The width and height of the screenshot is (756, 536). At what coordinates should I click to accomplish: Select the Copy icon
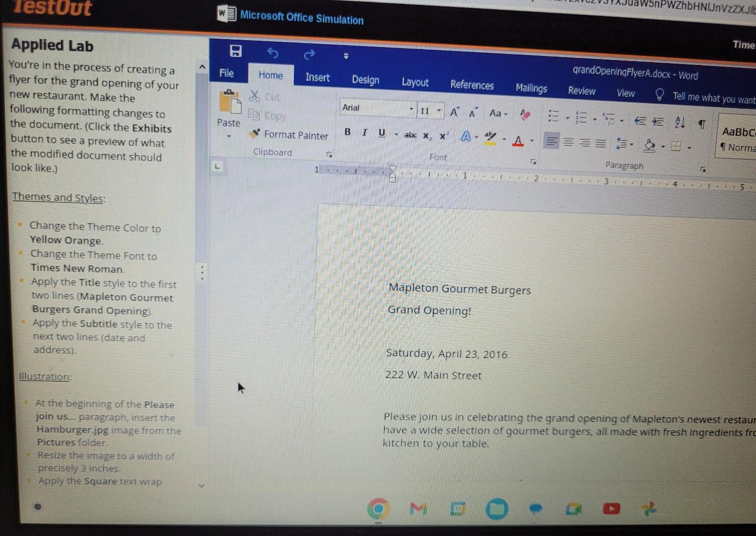254,116
